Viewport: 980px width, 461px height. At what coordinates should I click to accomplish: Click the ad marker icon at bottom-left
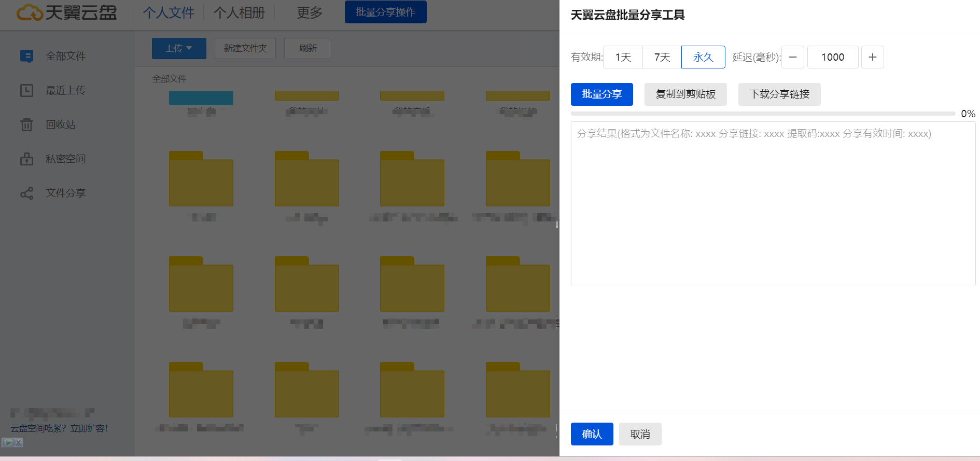[x=8, y=442]
